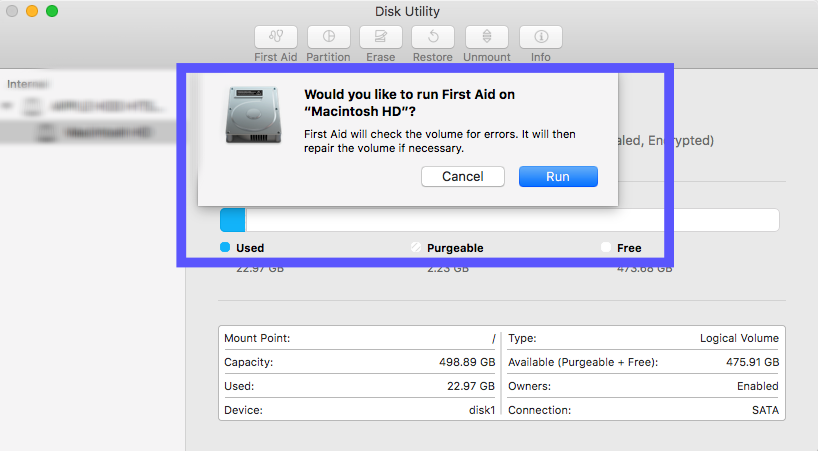
Task: Select the blurred volume row in the sidebar
Action: (x=91, y=132)
